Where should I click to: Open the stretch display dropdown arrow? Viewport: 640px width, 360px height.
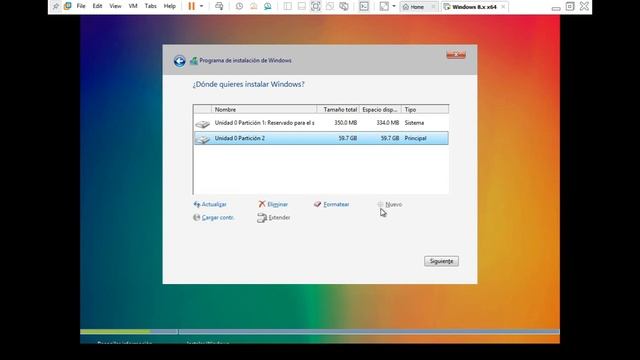[x=394, y=6]
